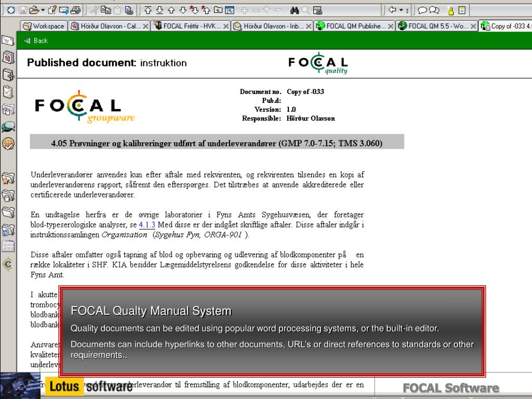Switch to the Workspace tab
Image resolution: width=532 pixels, height=399 pixels.
click(x=44, y=26)
